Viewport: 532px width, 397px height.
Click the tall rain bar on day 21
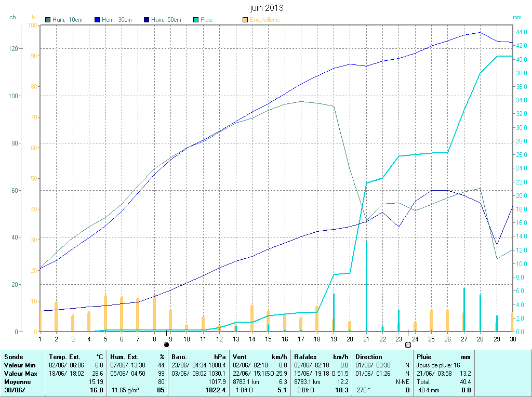click(x=366, y=286)
